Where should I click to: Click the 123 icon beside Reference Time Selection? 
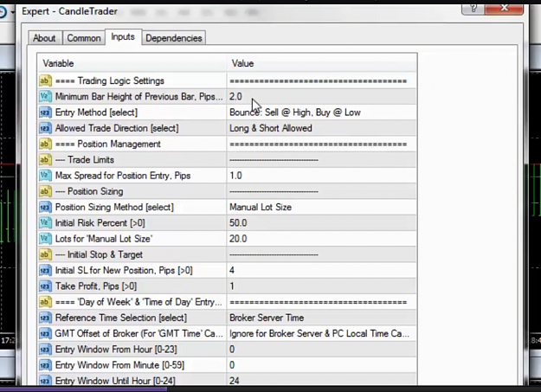pyautogui.click(x=45, y=318)
